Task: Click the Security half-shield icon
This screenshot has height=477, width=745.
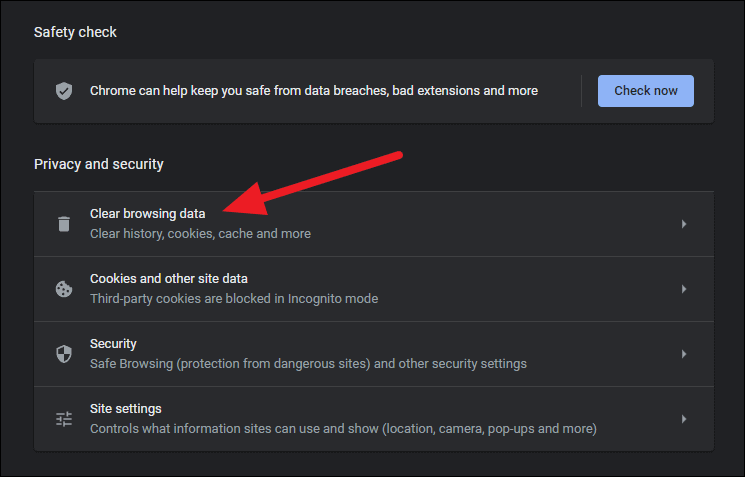Action: click(x=64, y=354)
